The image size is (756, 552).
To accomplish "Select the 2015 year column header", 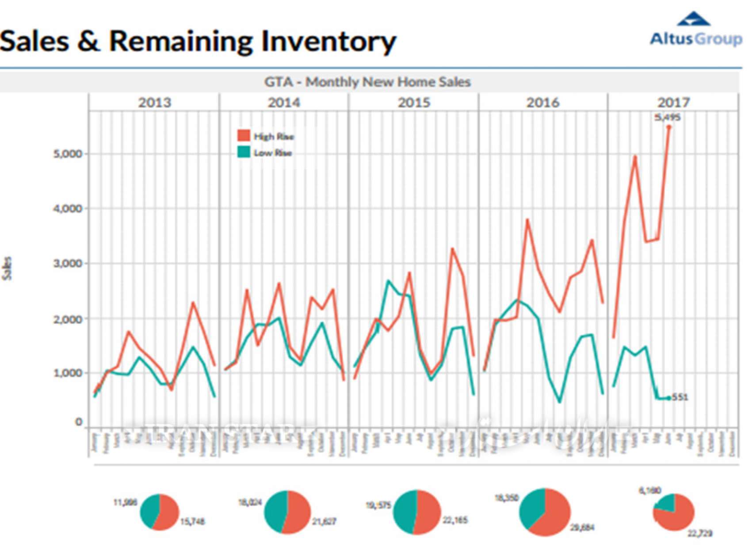I will (414, 103).
